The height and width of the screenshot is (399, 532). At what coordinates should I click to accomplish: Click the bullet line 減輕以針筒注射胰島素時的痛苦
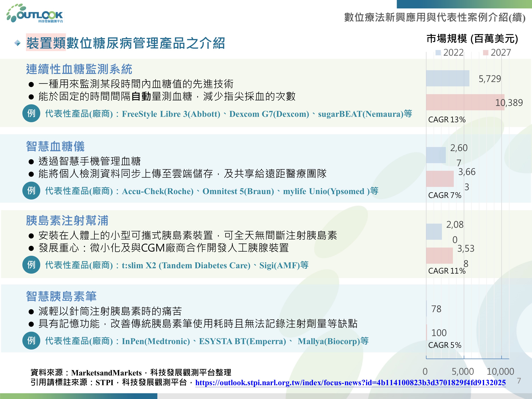click(x=110, y=311)
